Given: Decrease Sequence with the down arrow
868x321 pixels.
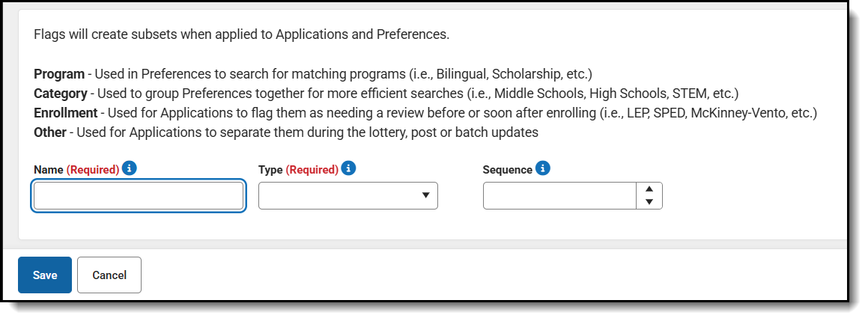Looking at the screenshot, I should point(649,202).
